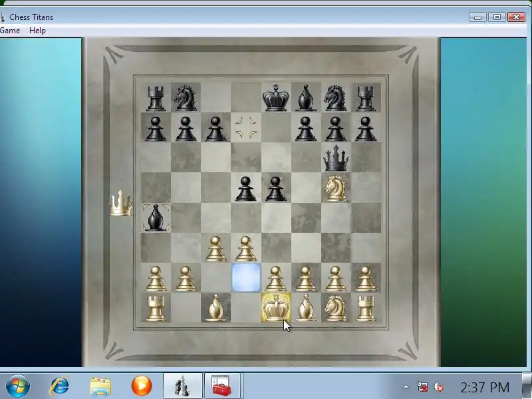This screenshot has width=532, height=399.
Task: Open the Help menu
Action: pos(37,31)
